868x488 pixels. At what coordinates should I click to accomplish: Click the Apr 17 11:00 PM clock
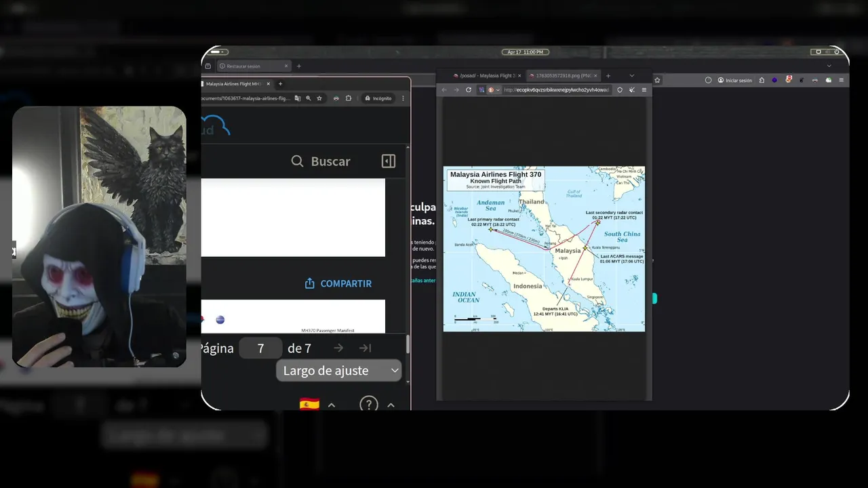(526, 52)
